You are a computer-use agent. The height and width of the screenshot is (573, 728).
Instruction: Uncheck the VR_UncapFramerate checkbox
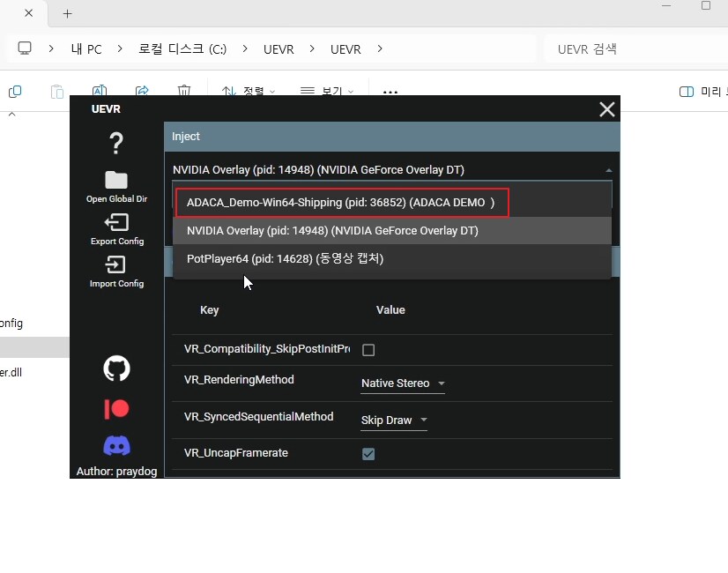368,454
